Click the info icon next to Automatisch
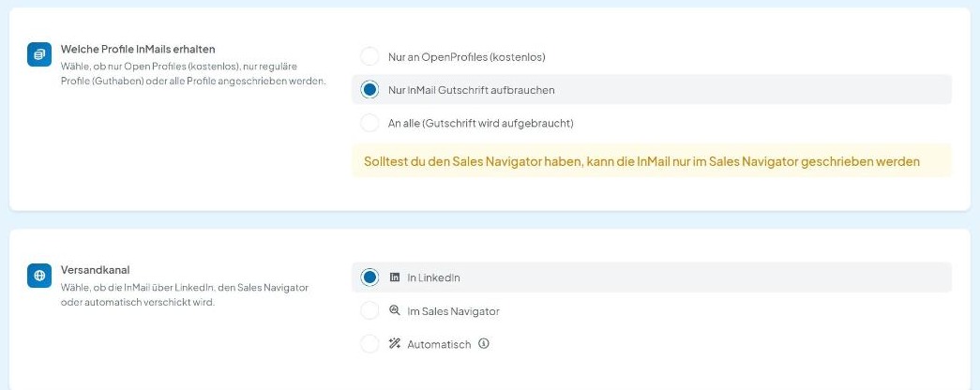The width and height of the screenshot is (980, 390). (483, 343)
